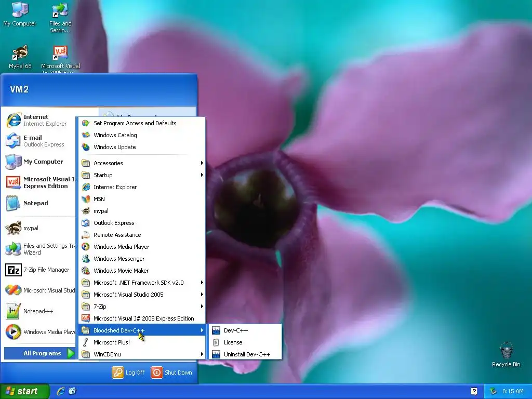The height and width of the screenshot is (399, 532).
Task: Click Outlook Express quick launch icon
Action: pyautogui.click(x=72, y=391)
